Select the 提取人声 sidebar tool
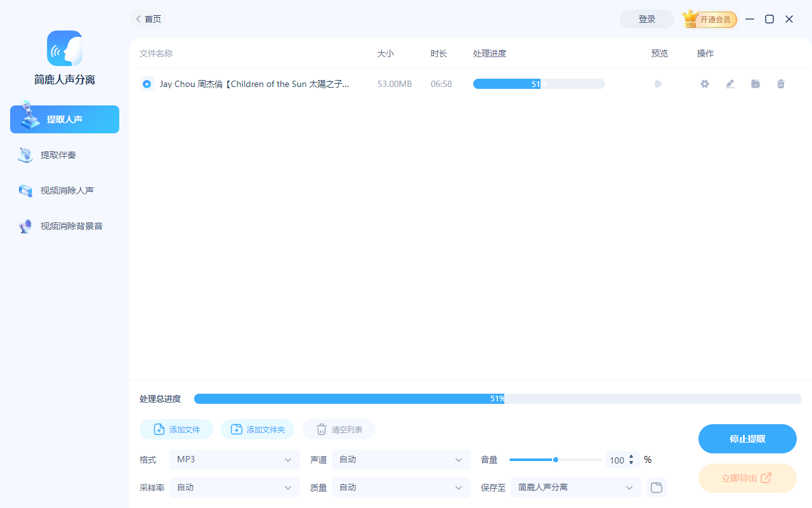Screen dimensions: 812x508 pyautogui.click(x=64, y=119)
